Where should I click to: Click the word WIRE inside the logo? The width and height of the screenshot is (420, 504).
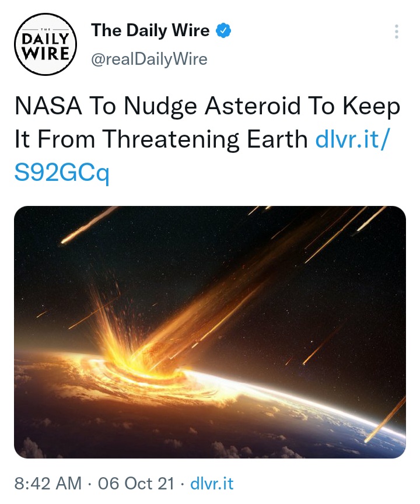[x=47, y=53]
